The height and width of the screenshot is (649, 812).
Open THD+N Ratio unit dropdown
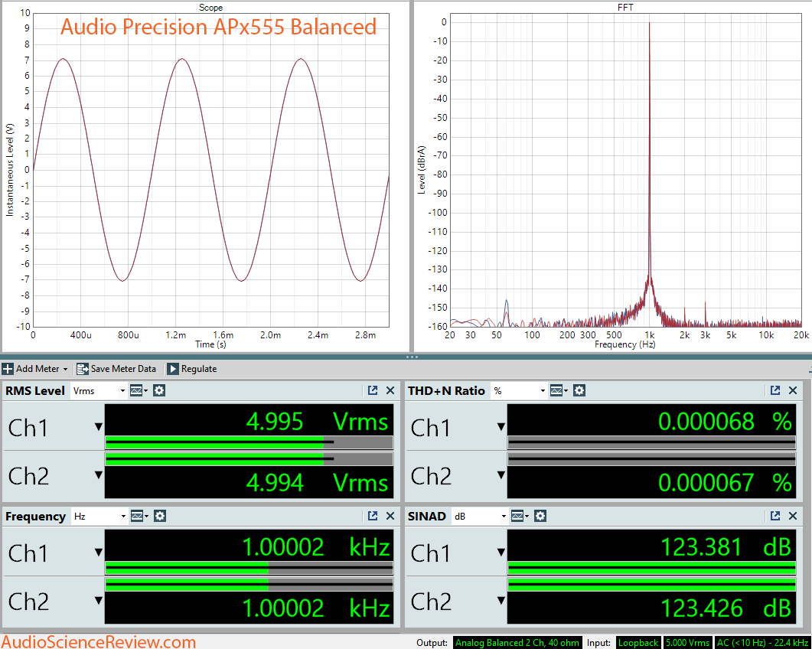519,390
